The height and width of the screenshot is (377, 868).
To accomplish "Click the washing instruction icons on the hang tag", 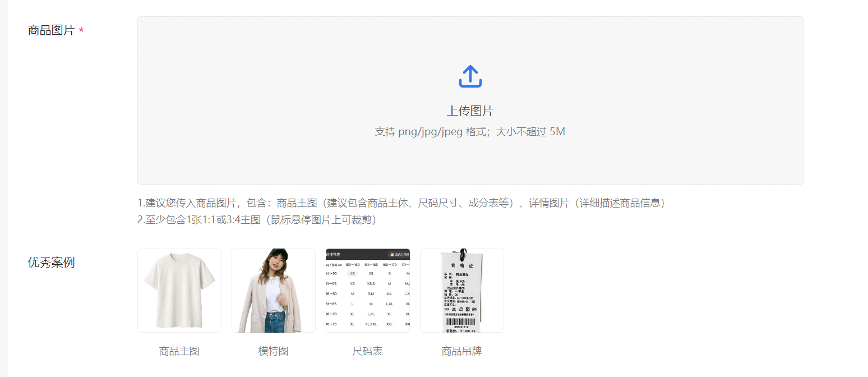I will [460, 309].
